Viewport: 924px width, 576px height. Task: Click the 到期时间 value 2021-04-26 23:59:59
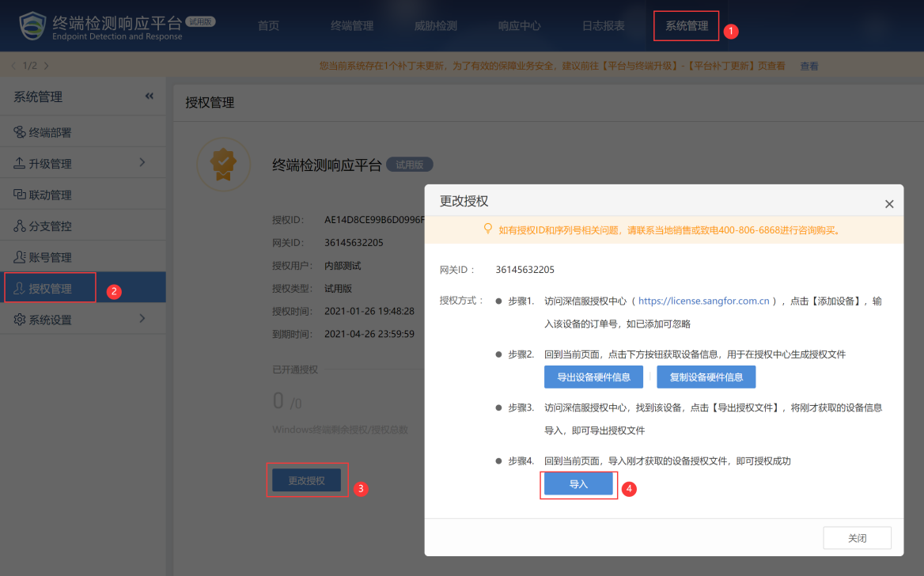[x=369, y=334]
